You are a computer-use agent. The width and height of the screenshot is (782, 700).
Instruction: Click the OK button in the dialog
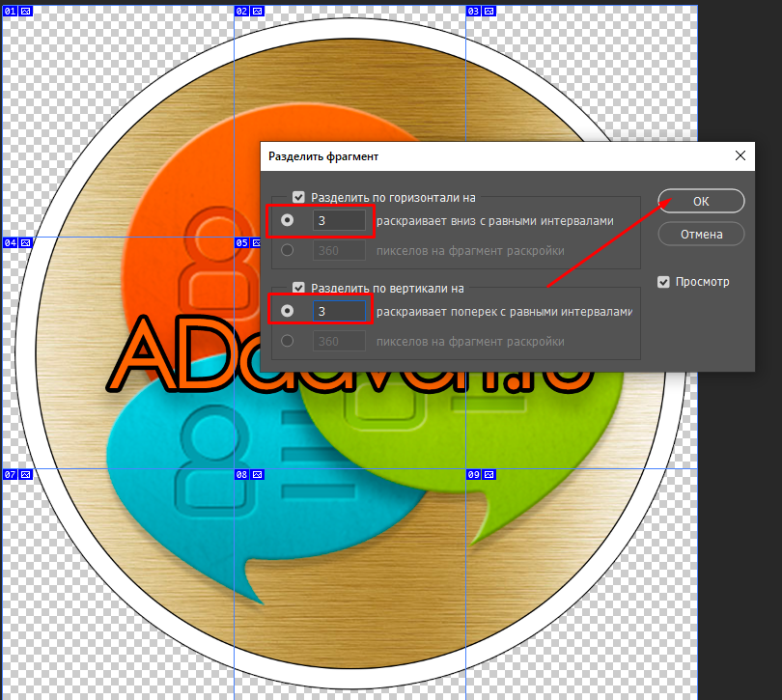[701, 201]
